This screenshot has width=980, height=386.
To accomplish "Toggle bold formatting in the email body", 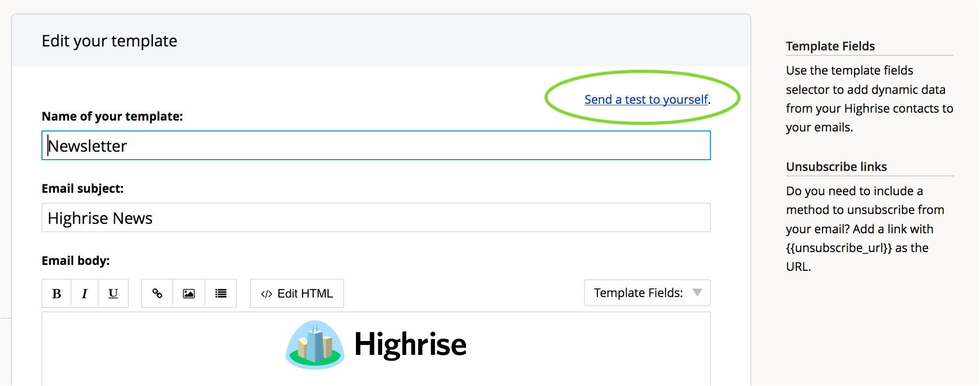I will (57, 294).
